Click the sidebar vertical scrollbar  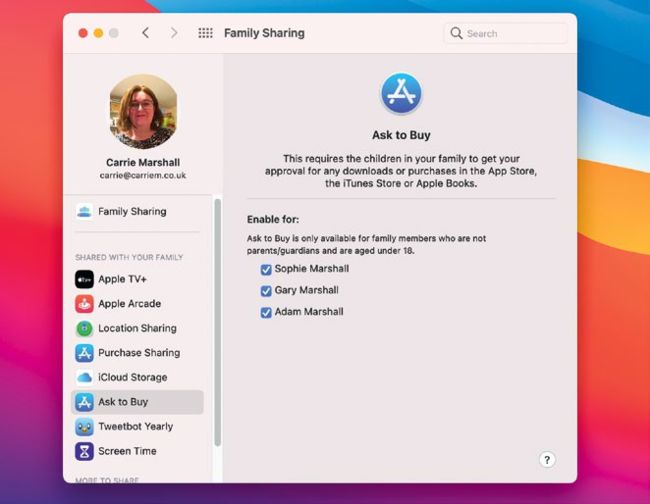218,320
